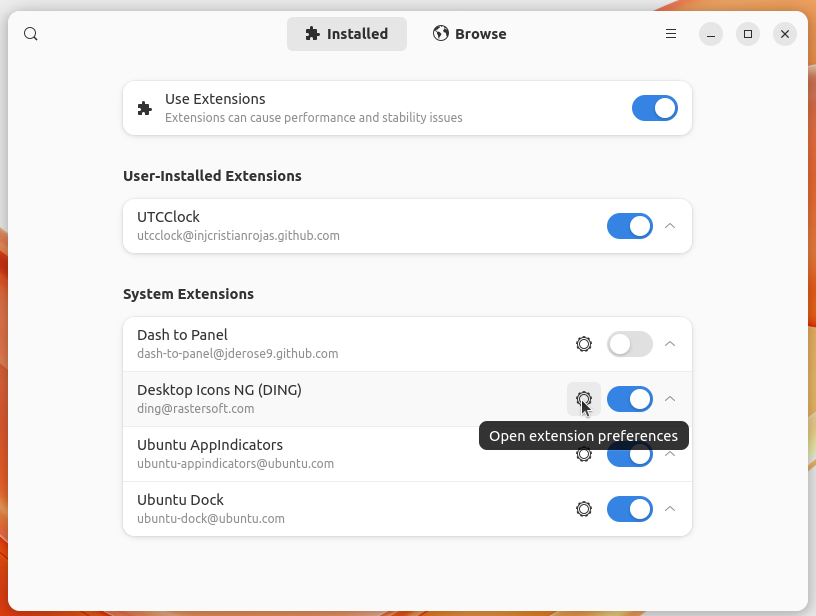This screenshot has height=616, width=816.
Task: Open the hamburger main menu
Action: 671,34
